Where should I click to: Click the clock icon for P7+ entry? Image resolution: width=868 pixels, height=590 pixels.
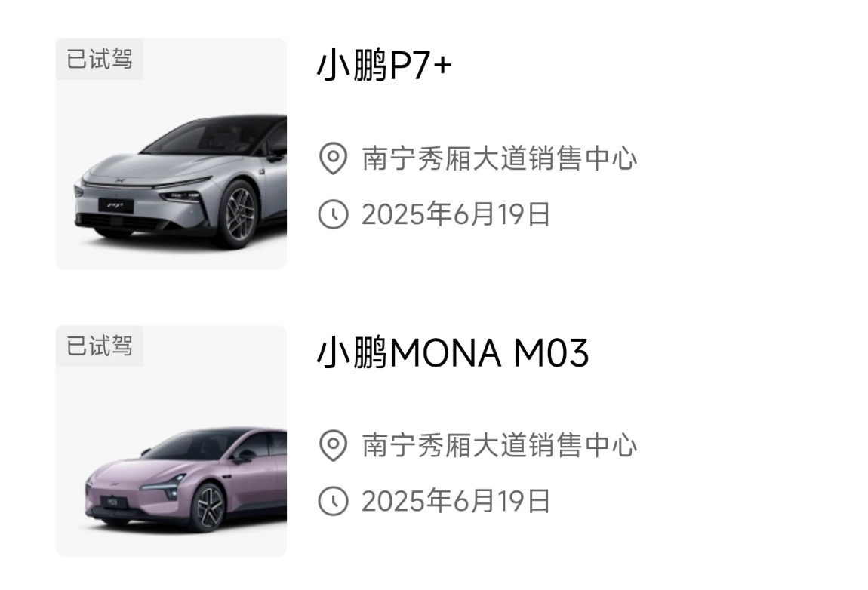click(x=334, y=214)
